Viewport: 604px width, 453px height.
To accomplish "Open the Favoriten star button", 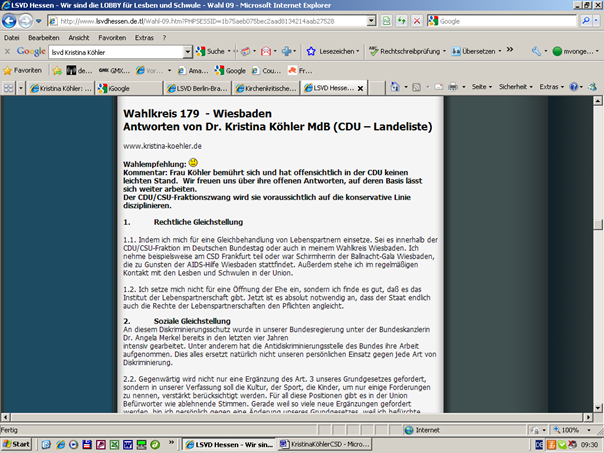I will coord(22,70).
